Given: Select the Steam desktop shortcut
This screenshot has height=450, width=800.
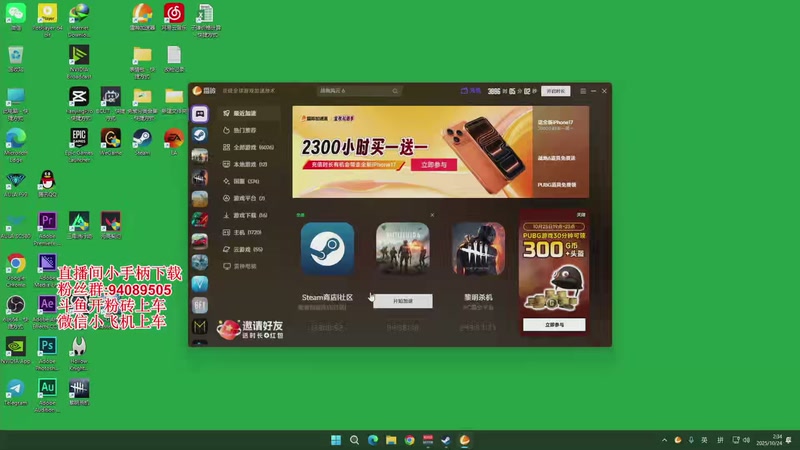Looking at the screenshot, I should pos(142,142).
